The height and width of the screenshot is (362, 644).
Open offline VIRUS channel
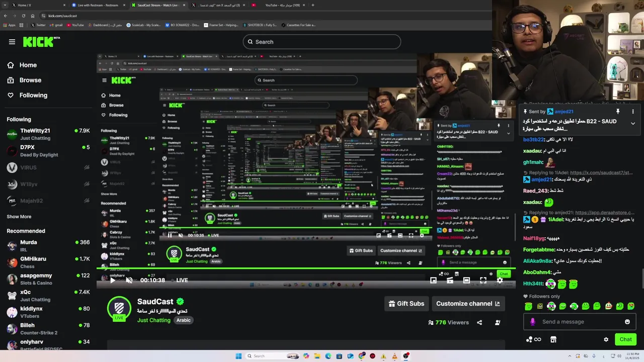(48, 167)
